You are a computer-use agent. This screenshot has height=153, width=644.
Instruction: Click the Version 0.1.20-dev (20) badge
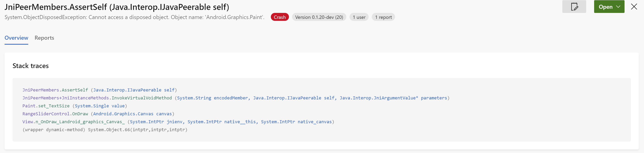(x=319, y=17)
